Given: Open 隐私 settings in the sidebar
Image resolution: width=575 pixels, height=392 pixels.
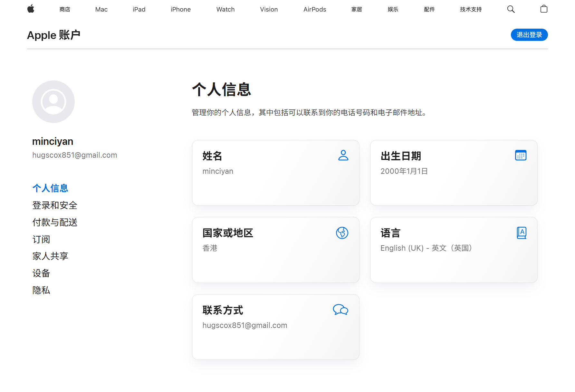Looking at the screenshot, I should 41,290.
